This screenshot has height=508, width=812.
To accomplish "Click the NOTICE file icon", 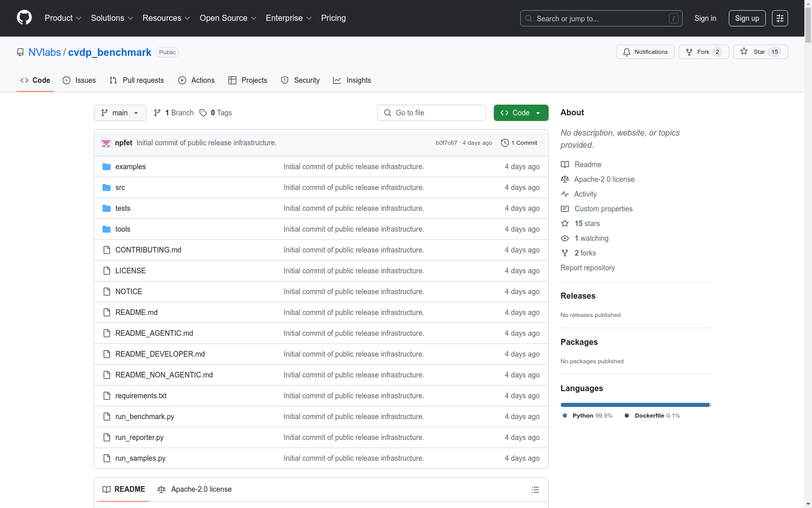I will tap(107, 292).
